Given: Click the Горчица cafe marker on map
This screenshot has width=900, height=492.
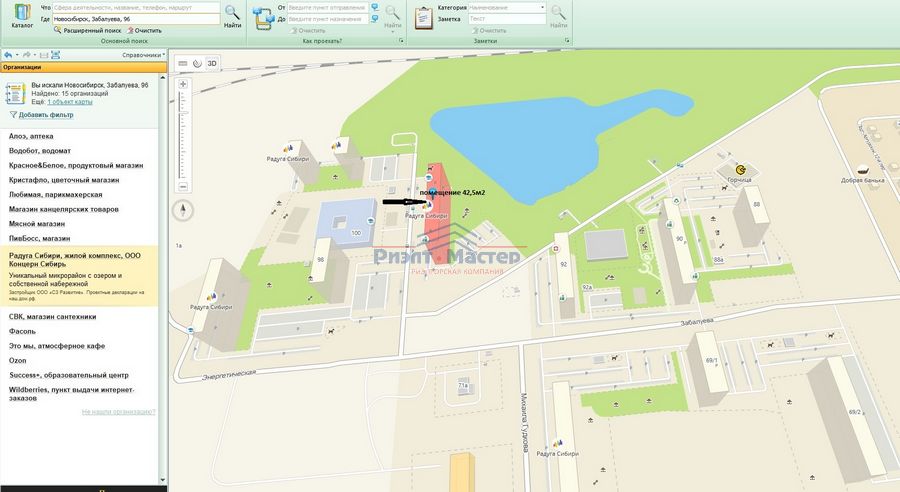Looking at the screenshot, I should pos(740,170).
